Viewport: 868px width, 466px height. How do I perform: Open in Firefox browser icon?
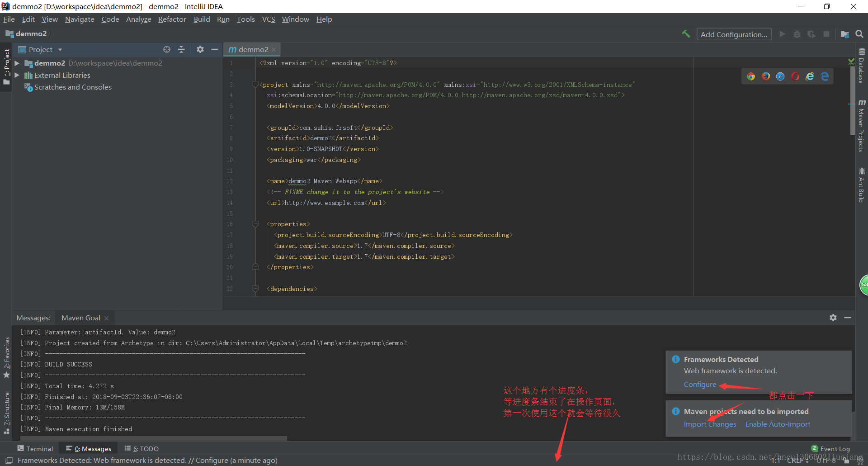(x=766, y=76)
